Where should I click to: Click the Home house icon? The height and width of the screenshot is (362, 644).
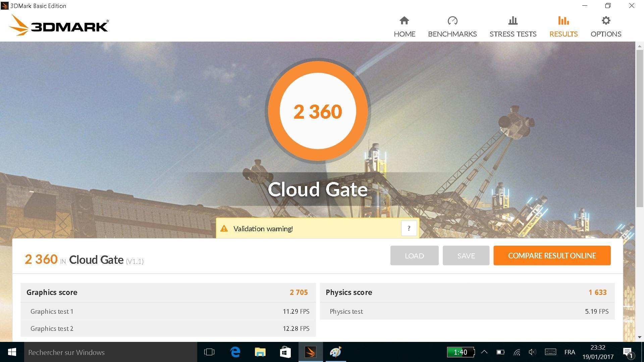(404, 21)
